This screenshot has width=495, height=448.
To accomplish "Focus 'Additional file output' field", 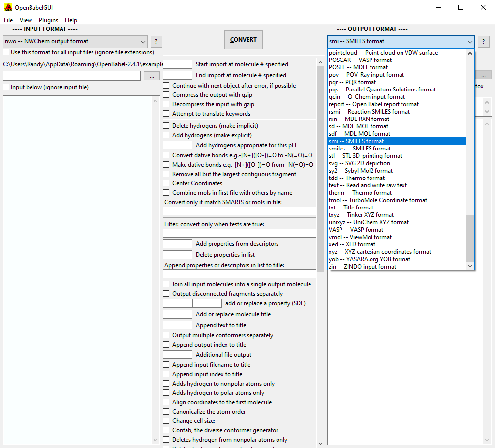I will tap(178, 355).
